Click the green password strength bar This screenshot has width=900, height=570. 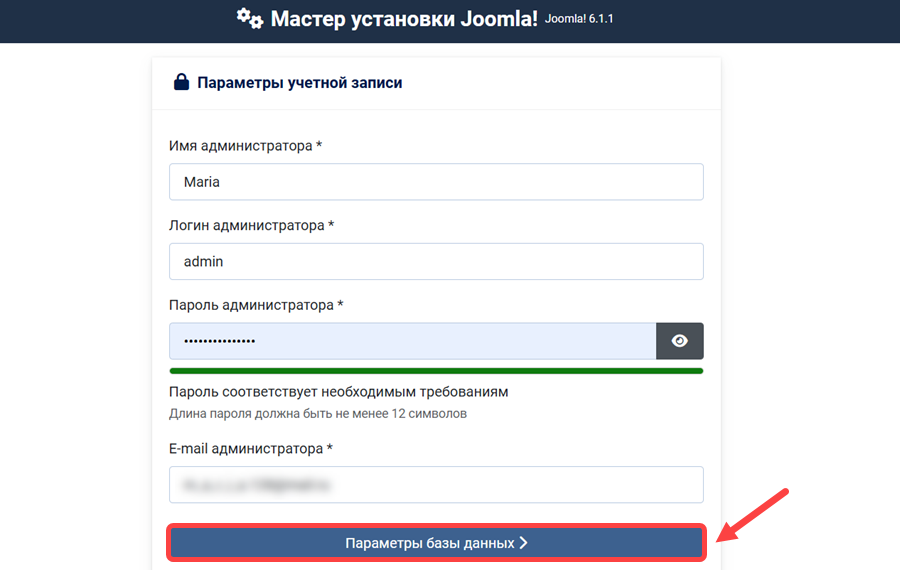pos(436,371)
